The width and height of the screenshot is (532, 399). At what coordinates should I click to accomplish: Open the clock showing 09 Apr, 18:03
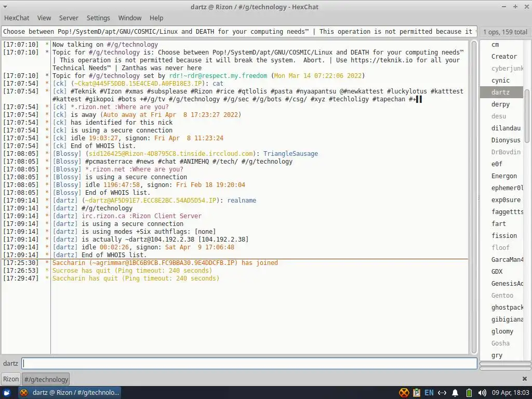click(x=510, y=393)
